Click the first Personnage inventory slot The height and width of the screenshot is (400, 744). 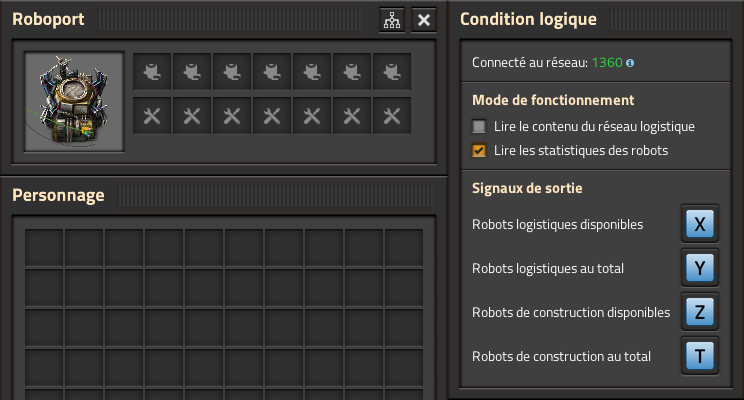coord(44,248)
